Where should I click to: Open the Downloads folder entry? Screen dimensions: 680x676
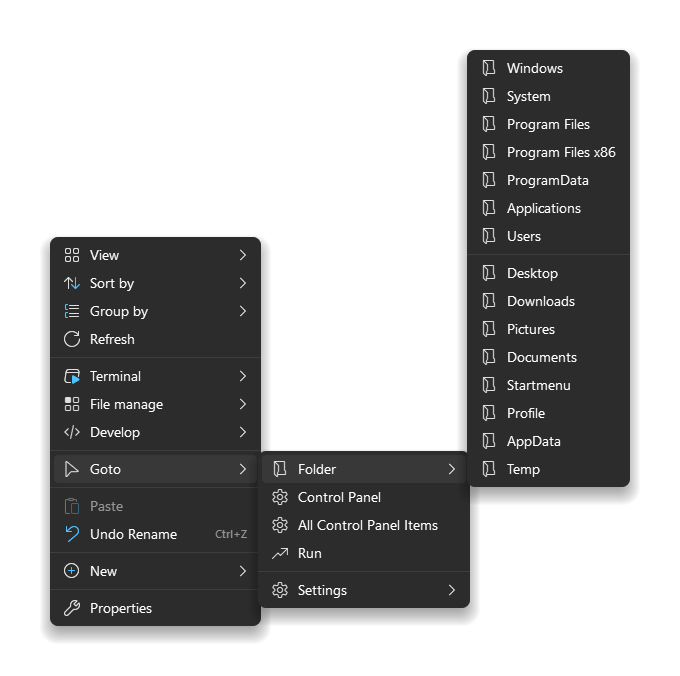point(549,301)
